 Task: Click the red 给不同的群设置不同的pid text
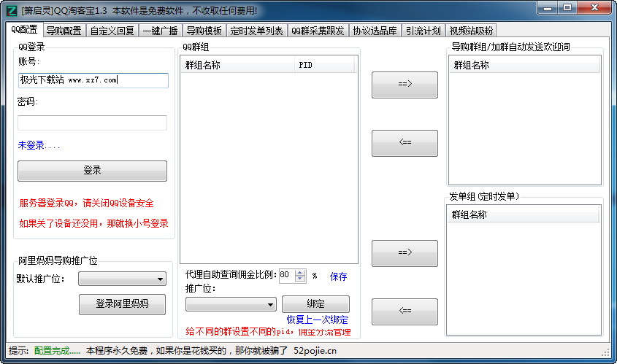tap(268, 332)
